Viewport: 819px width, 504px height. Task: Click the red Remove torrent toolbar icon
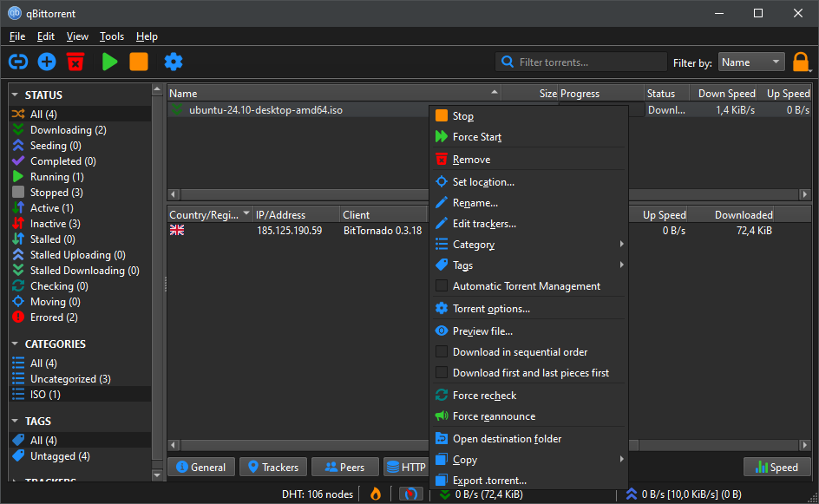pos(75,62)
